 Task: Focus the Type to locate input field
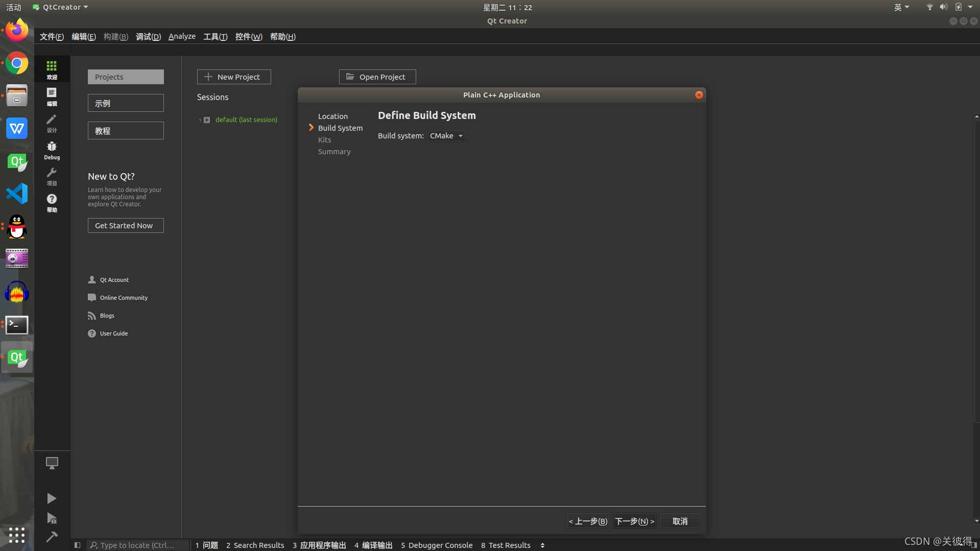[138, 545]
